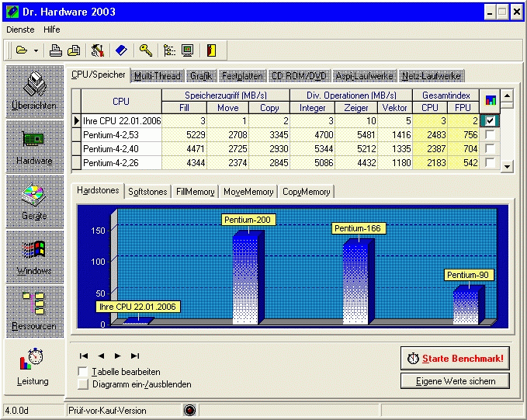Jump to last record navigation button
Screen dimensions: 527x420
pos(135,356)
